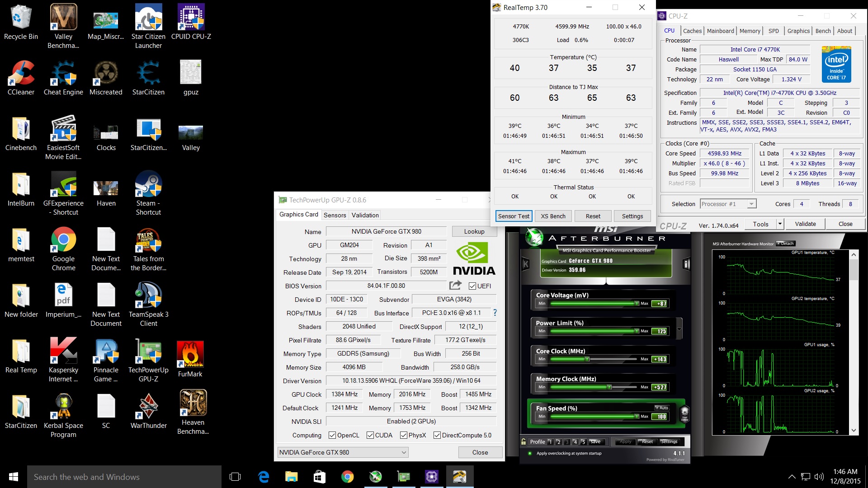Open the GPU selection dropdown in GPU-Z
Screen dimensions: 868x488
coord(343,452)
